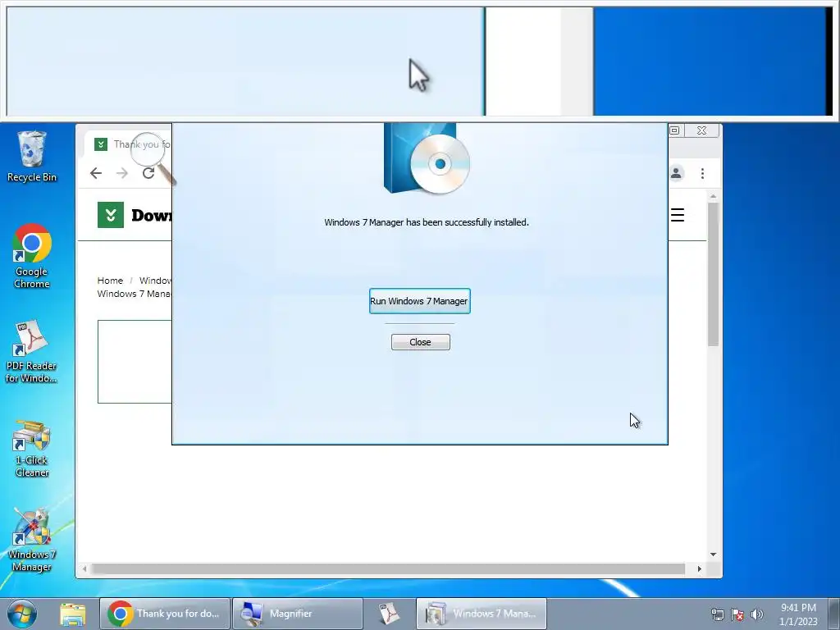Select the Windows 7 Manager desktop shortcut
Screen dimensions: 840x630
point(32,540)
